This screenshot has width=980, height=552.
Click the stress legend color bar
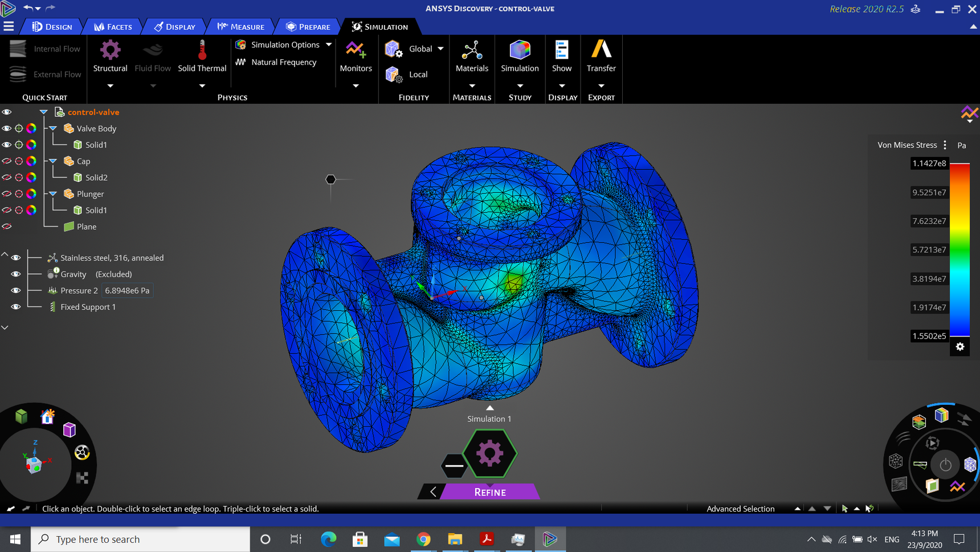(959, 250)
